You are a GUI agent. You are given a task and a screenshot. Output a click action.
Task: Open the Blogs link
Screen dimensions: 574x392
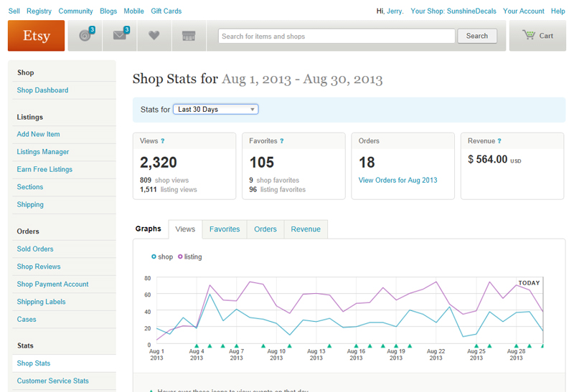click(x=108, y=11)
